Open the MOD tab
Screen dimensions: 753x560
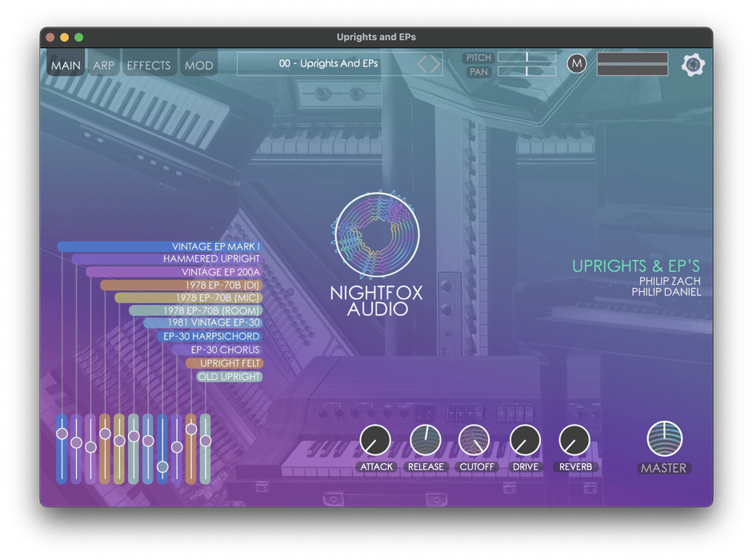199,66
